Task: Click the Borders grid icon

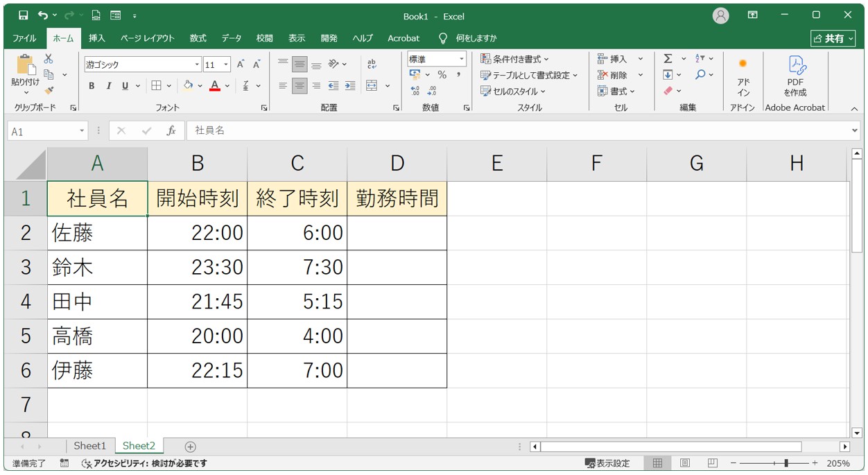Action: [x=156, y=86]
